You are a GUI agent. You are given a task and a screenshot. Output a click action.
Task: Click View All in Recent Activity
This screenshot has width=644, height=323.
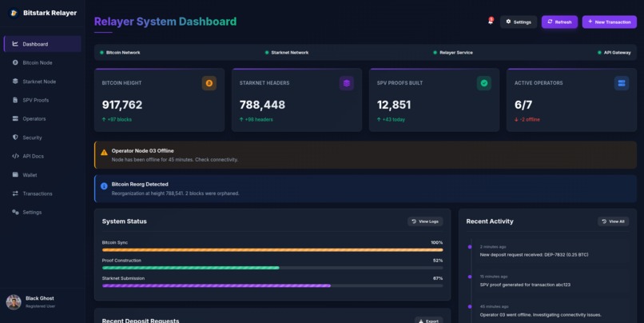coord(613,221)
